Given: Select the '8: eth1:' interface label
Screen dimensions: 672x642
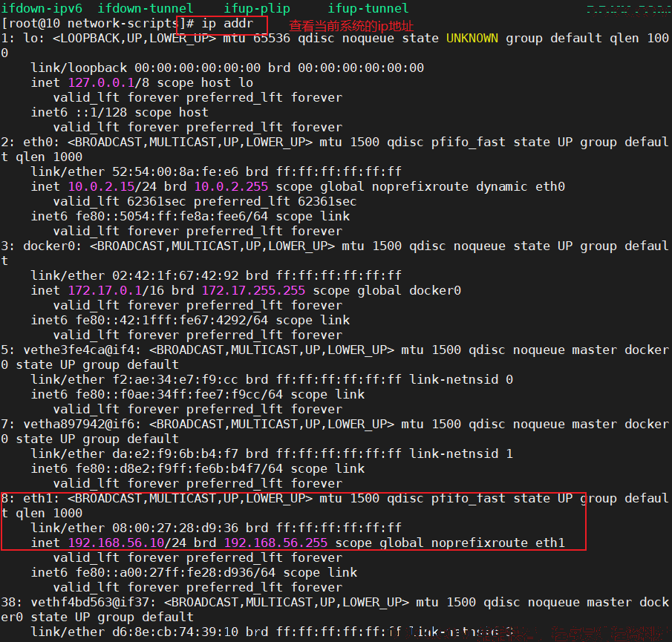Looking at the screenshot, I should click(x=31, y=499).
